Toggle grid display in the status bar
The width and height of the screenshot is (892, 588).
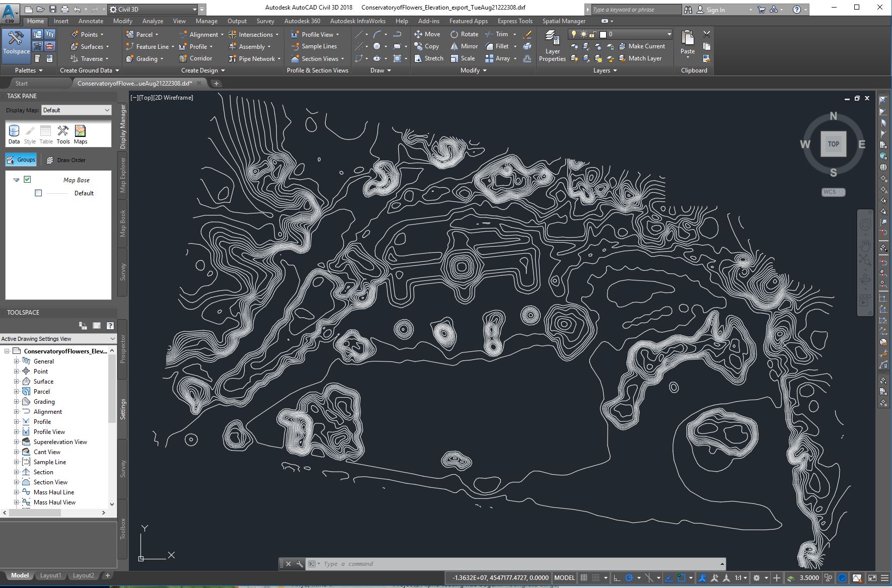[x=584, y=577]
